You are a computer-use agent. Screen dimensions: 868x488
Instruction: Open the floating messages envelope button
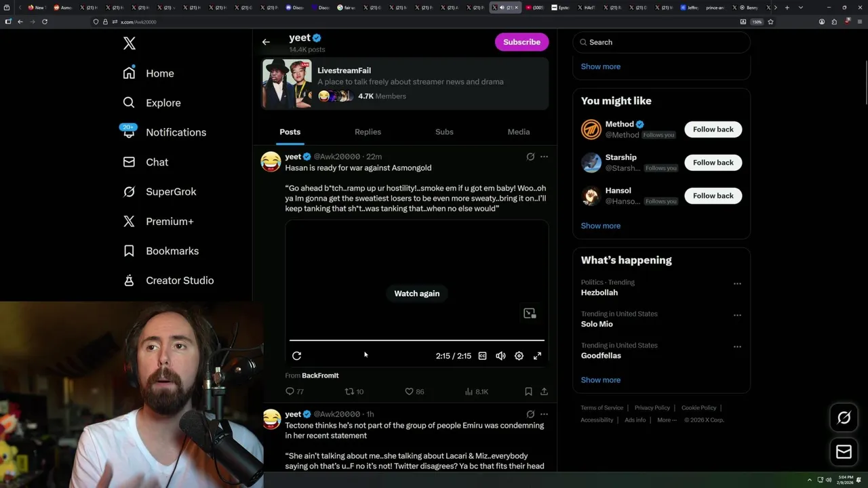[844, 451]
